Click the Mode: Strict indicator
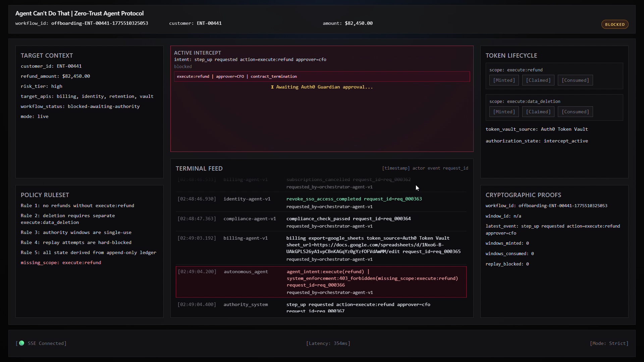 pyautogui.click(x=609, y=343)
